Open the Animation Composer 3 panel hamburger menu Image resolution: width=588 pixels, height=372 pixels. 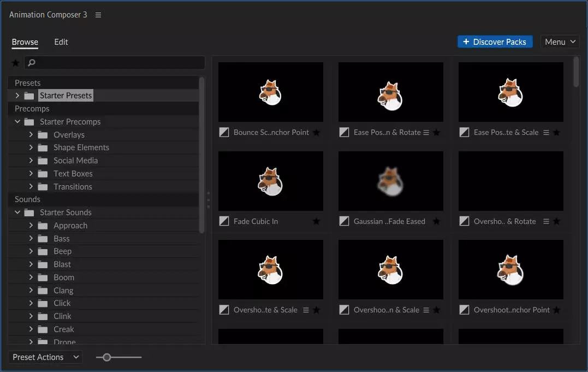[x=98, y=15]
